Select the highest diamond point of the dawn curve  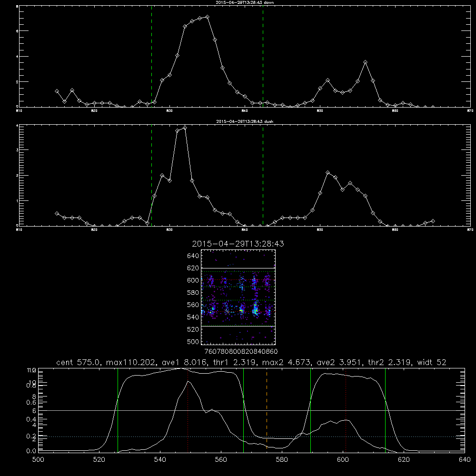click(208, 17)
